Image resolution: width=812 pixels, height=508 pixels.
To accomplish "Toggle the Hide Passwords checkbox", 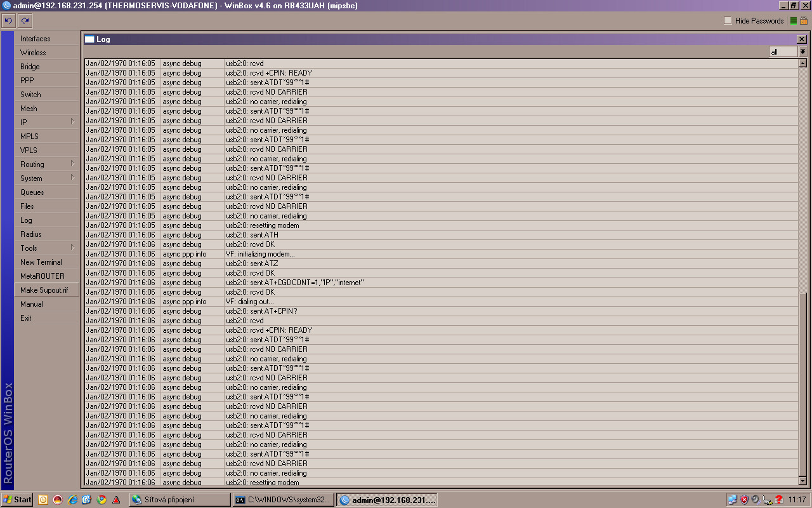I will [728, 21].
